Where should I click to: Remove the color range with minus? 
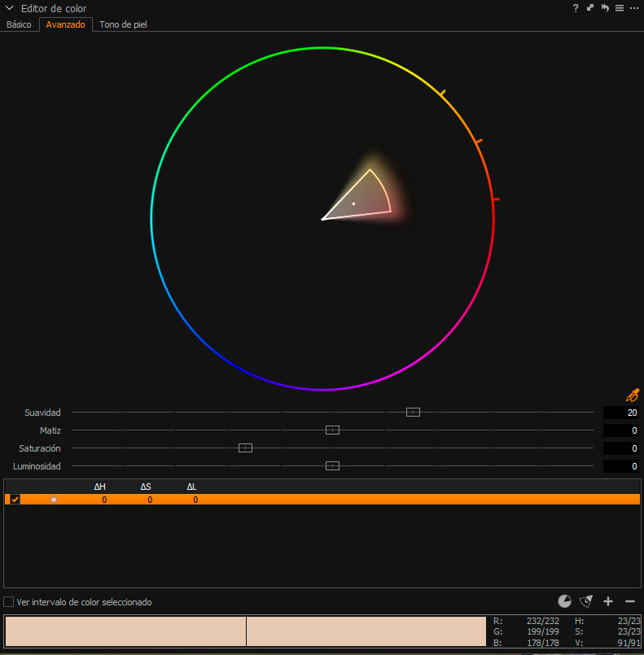(x=629, y=601)
